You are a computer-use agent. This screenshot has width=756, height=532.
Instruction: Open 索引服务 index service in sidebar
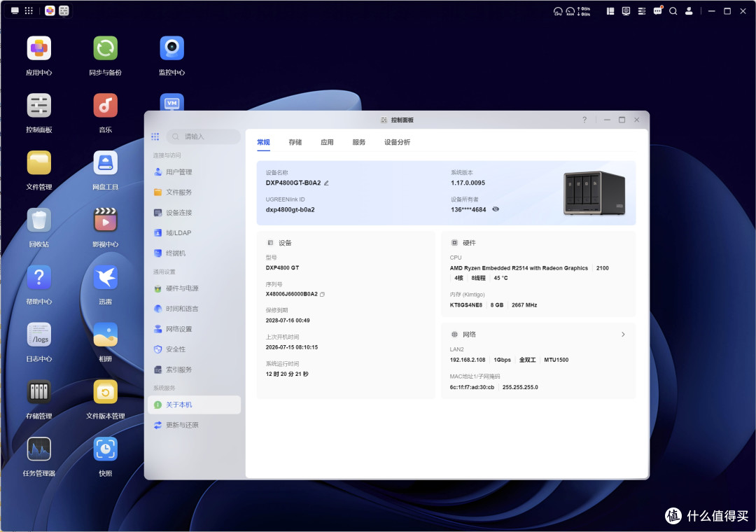point(195,370)
